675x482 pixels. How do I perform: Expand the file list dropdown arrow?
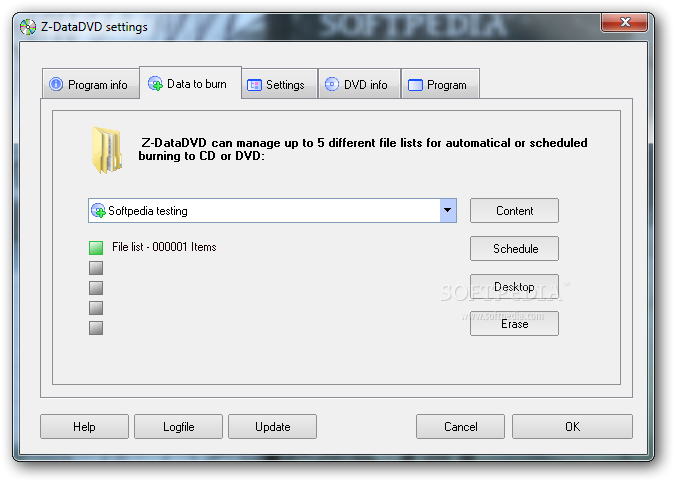pos(448,210)
